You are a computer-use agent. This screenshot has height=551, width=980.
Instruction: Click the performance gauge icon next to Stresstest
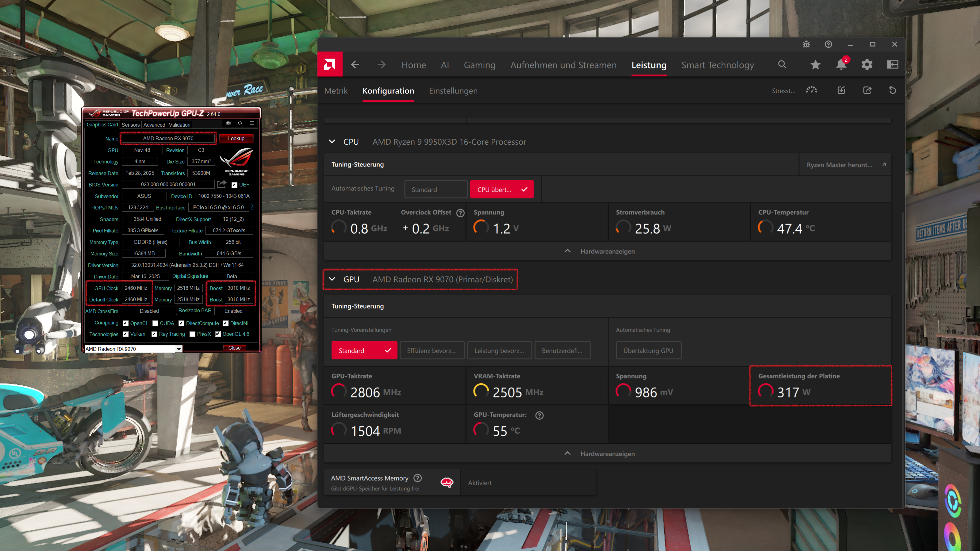click(x=812, y=90)
